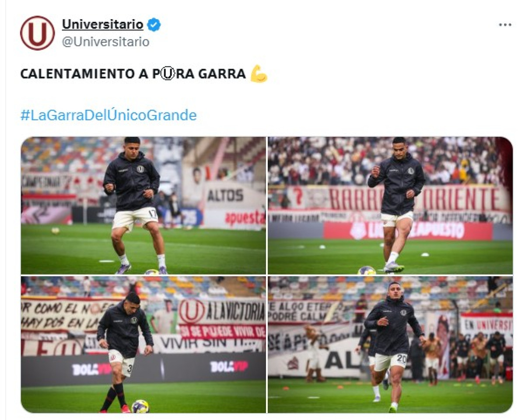This screenshot has width=525, height=420.
Task: Click the flexed bicep emoji
Action: 259,74
